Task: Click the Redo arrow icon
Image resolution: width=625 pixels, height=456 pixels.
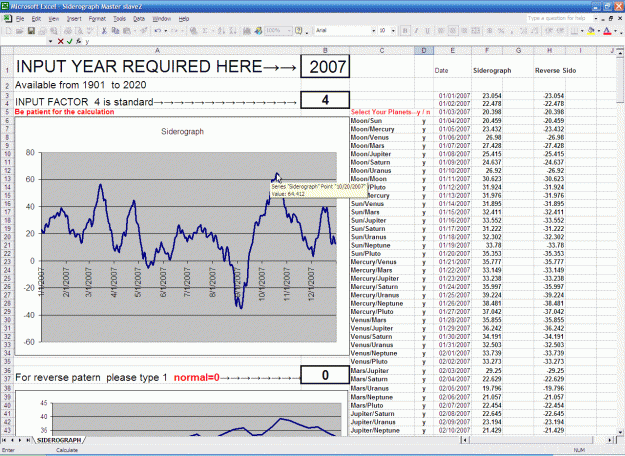Action: pyautogui.click(x=174, y=31)
